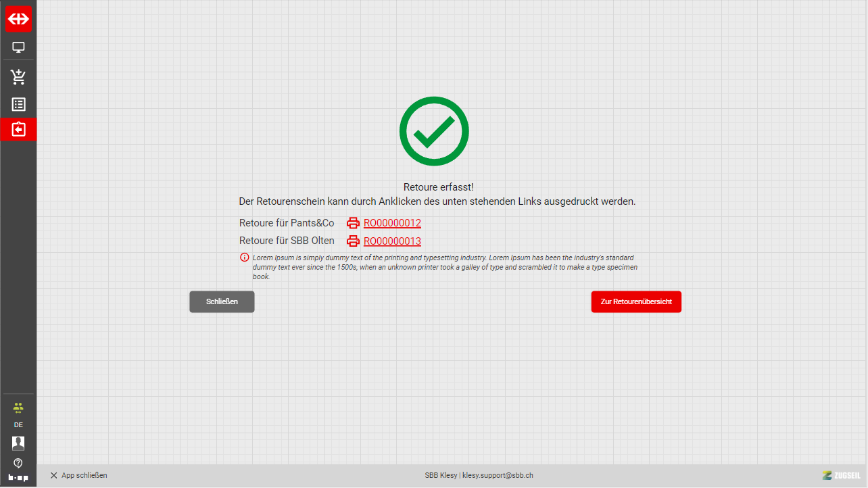
Task: Open the monitor dashboard icon
Action: click(x=18, y=47)
